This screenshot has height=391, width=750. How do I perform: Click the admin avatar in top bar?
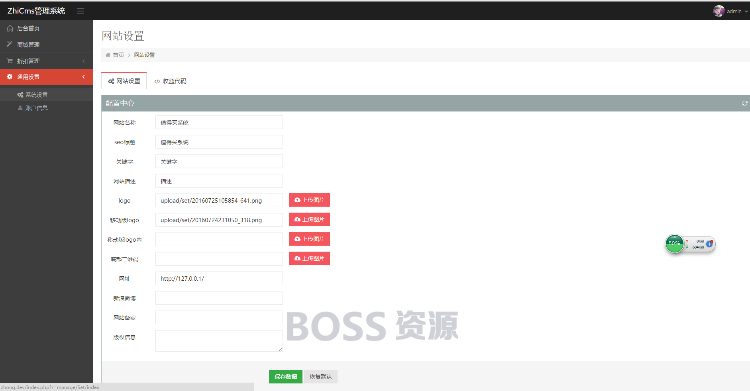pyautogui.click(x=718, y=11)
